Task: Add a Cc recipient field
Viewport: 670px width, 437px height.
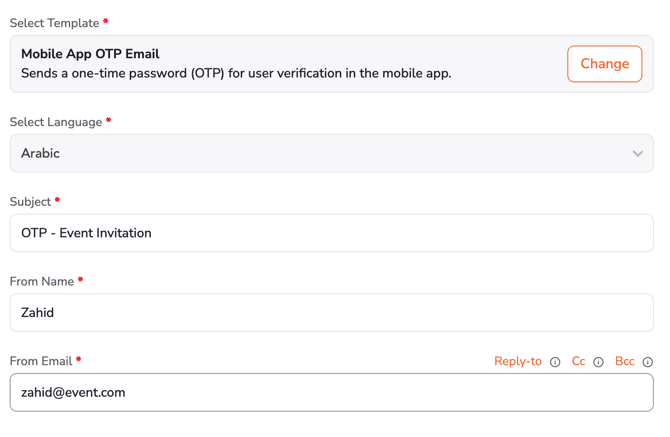Action: (578, 361)
